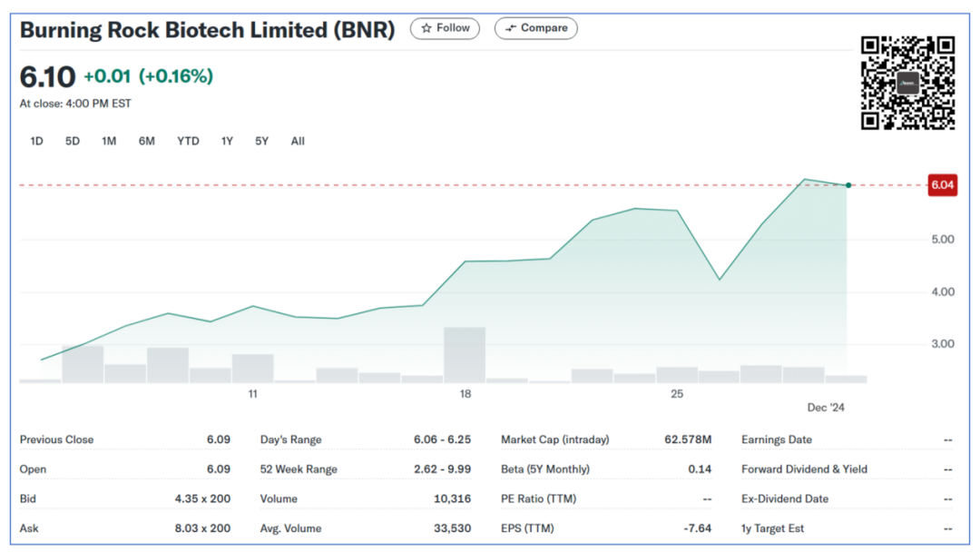
Task: Click the green endpoint dot on the chart line
Action: point(848,185)
